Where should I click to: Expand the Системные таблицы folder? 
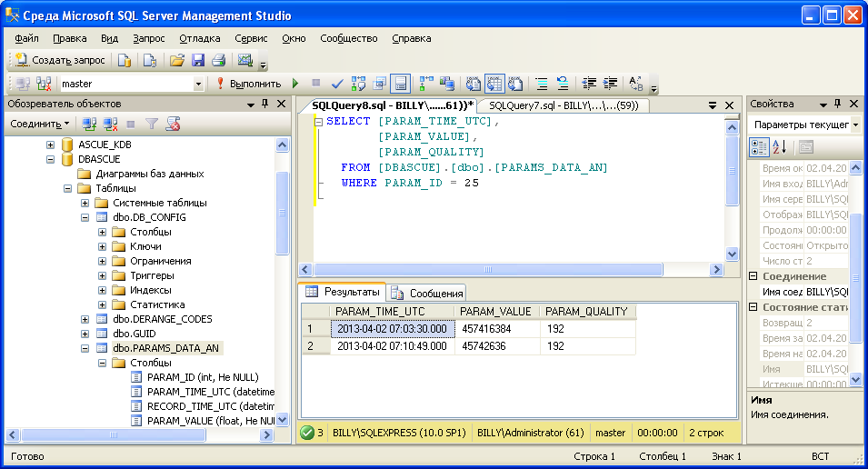pyautogui.click(x=85, y=203)
